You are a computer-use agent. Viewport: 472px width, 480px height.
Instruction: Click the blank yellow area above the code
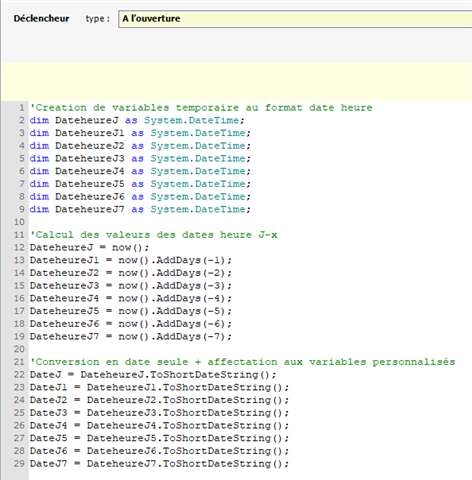click(x=237, y=82)
